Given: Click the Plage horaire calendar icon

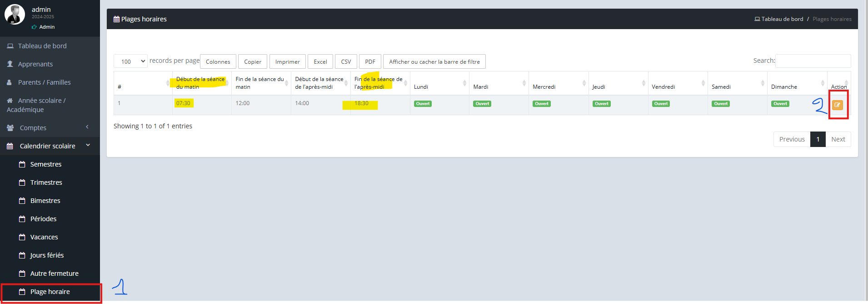Looking at the screenshot, I should pos(22,292).
